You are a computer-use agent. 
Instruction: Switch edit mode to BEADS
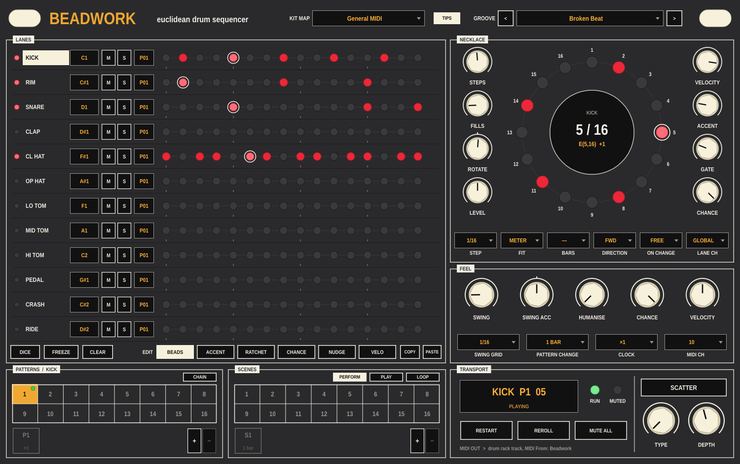(x=175, y=352)
